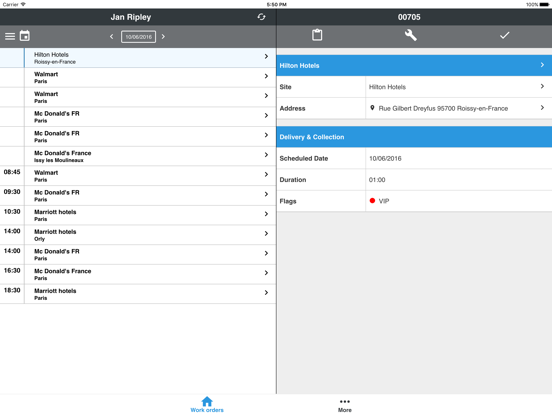Expand the Hilton Hotels blue header
The image size is (552, 414).
click(414, 65)
